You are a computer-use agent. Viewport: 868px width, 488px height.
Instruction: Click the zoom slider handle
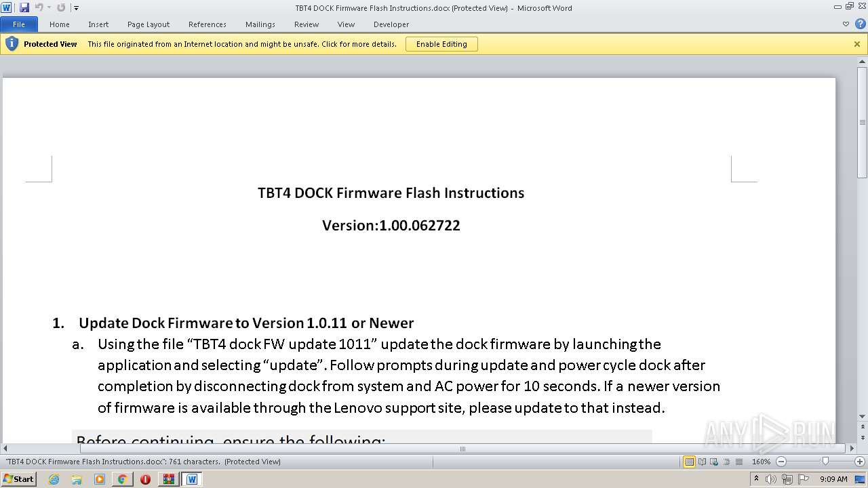click(x=825, y=462)
